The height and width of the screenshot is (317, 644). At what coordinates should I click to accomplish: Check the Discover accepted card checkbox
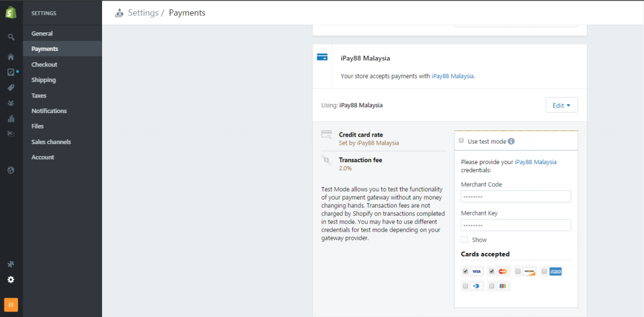pyautogui.click(x=518, y=272)
